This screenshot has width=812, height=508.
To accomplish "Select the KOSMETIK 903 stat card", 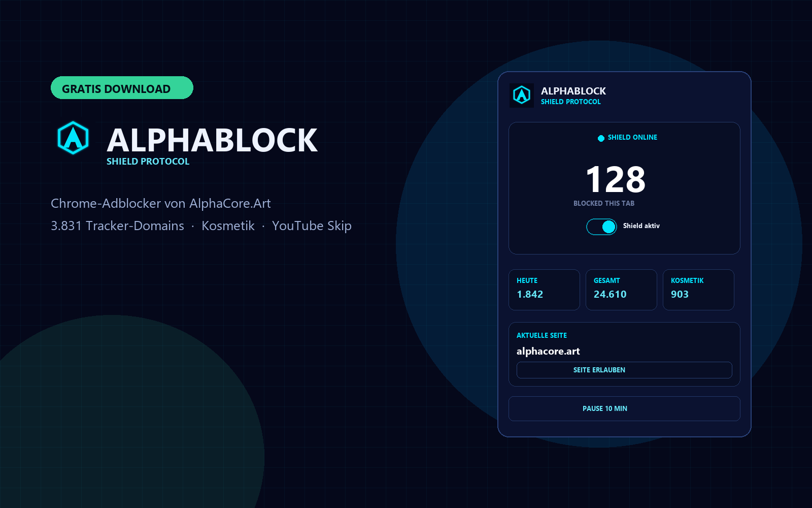I will pos(698,290).
